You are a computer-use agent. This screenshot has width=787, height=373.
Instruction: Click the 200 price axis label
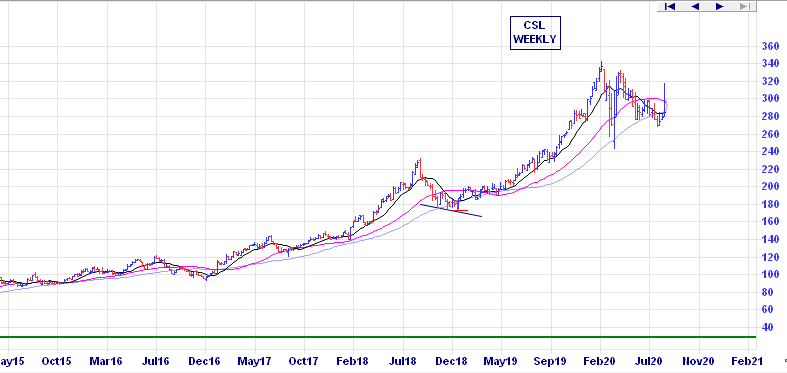click(770, 187)
